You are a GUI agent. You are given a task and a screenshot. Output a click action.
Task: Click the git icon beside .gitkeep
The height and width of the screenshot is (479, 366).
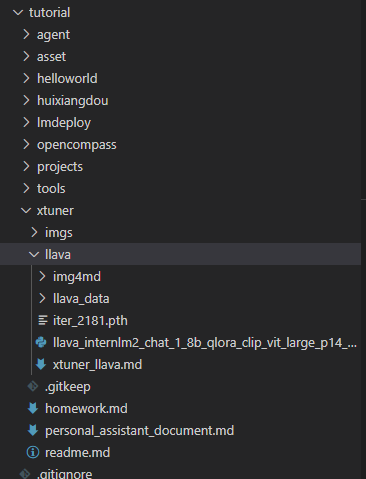click(x=33, y=386)
